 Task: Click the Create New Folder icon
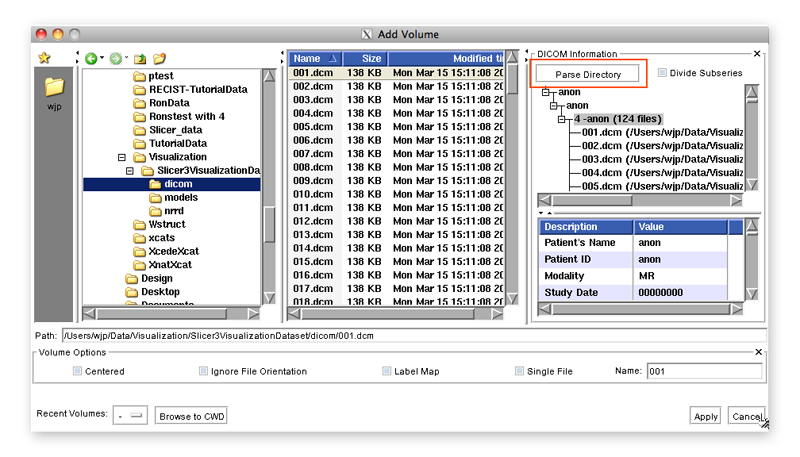click(x=160, y=59)
